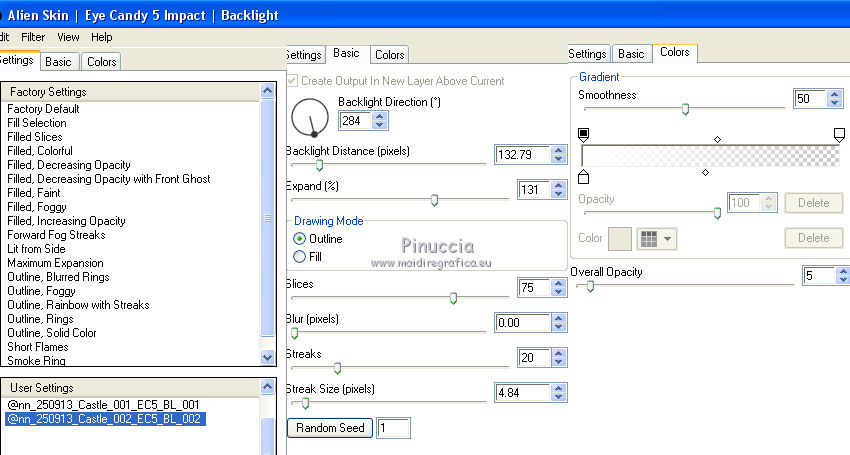Select Basic tab in right panel
This screenshot has height=455, width=850.
(631, 54)
